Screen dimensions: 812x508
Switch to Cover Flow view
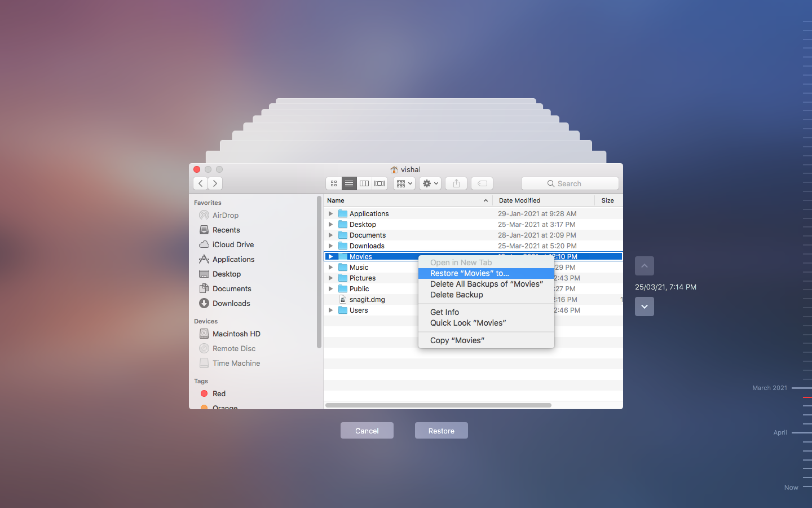point(379,183)
